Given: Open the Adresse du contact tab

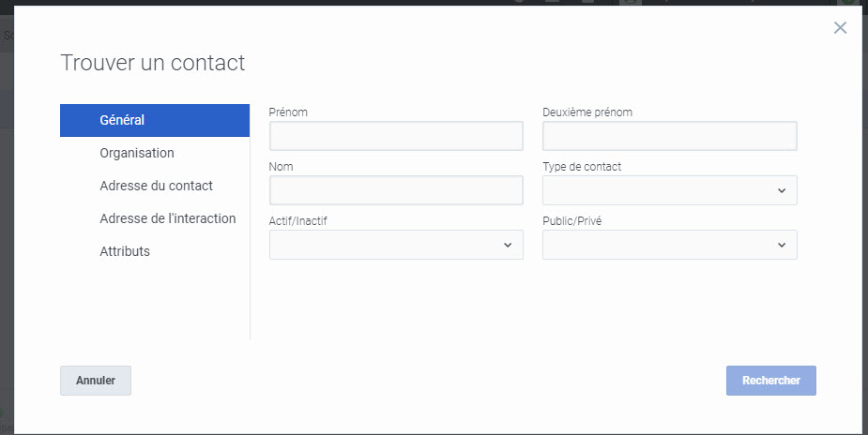Looking at the screenshot, I should coord(155,186).
